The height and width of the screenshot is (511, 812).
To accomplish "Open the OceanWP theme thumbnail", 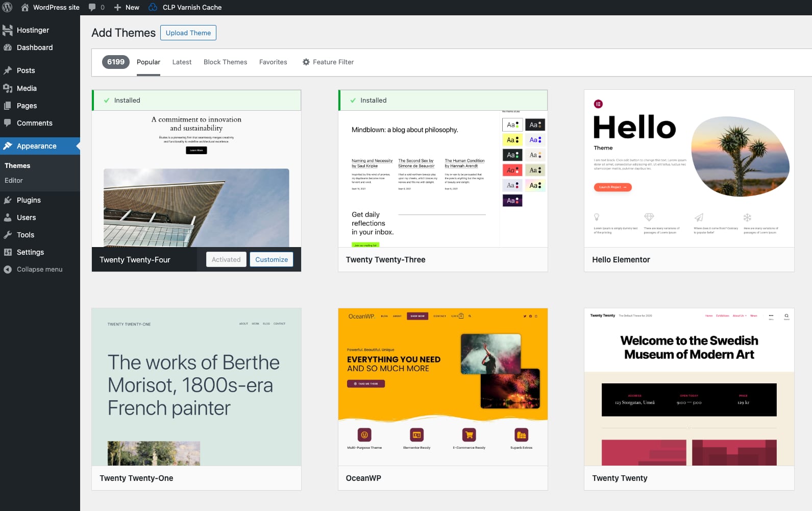I will pyautogui.click(x=442, y=386).
